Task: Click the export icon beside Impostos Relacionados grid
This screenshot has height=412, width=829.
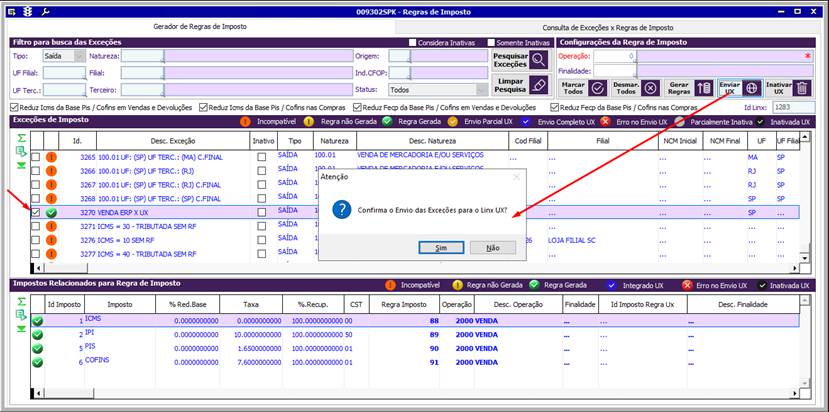Action: [x=21, y=316]
